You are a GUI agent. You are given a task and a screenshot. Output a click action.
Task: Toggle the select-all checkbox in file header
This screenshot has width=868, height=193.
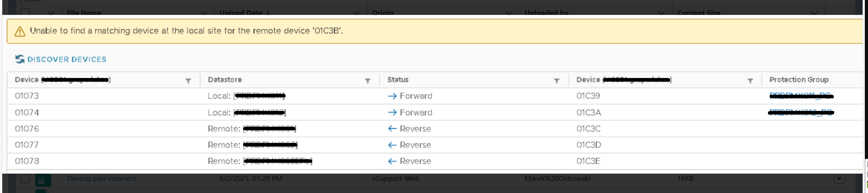[25, 12]
